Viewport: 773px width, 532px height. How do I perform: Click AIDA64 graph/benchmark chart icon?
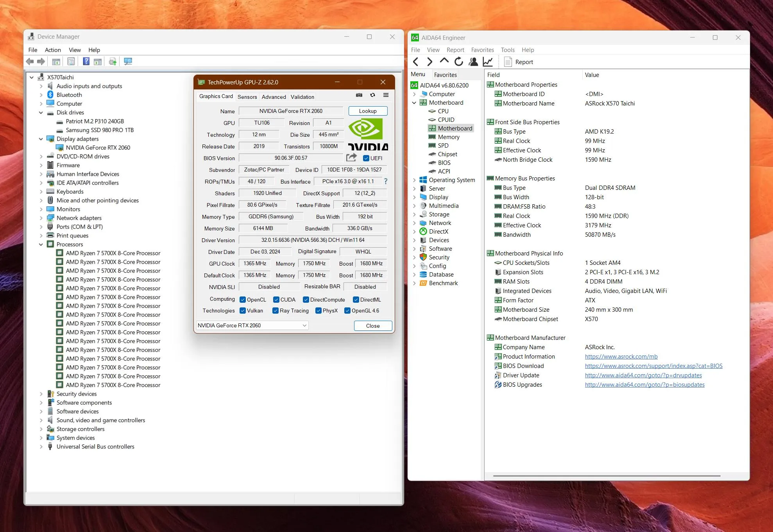(488, 62)
